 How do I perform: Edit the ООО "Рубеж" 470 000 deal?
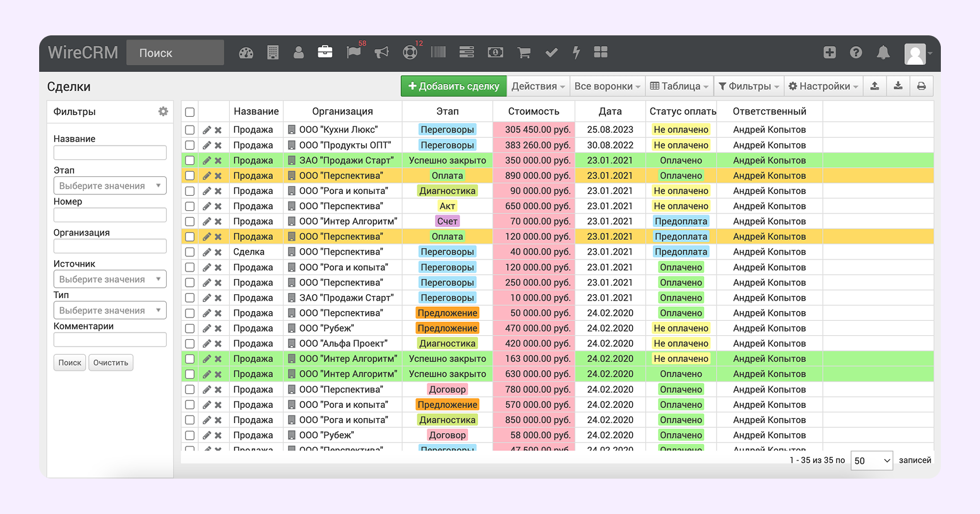pyautogui.click(x=206, y=328)
